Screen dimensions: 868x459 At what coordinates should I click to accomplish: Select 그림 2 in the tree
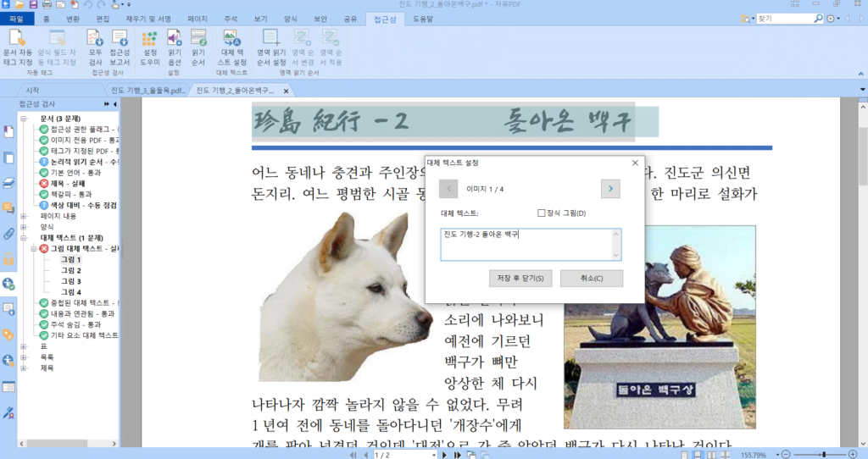pyautogui.click(x=71, y=270)
